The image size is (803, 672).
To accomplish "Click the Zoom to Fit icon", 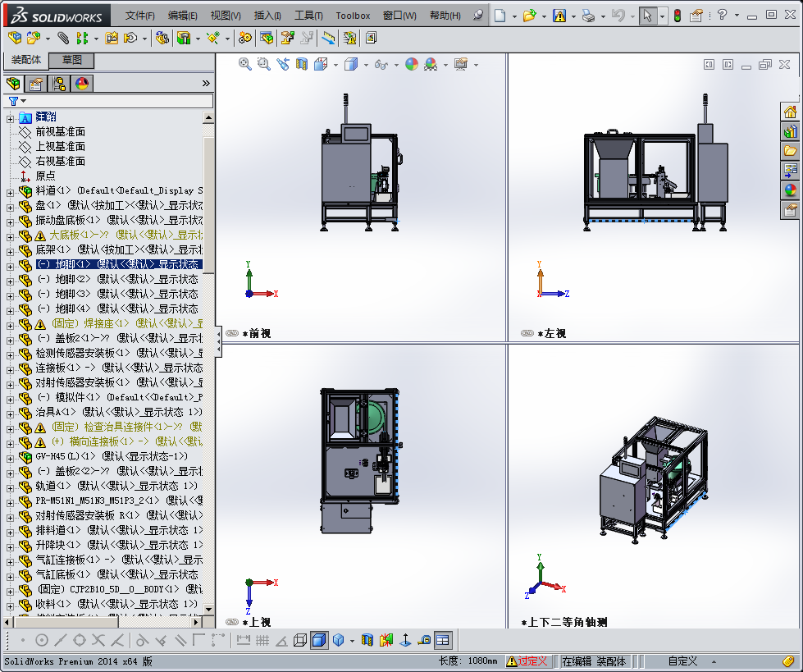I will pos(244,64).
